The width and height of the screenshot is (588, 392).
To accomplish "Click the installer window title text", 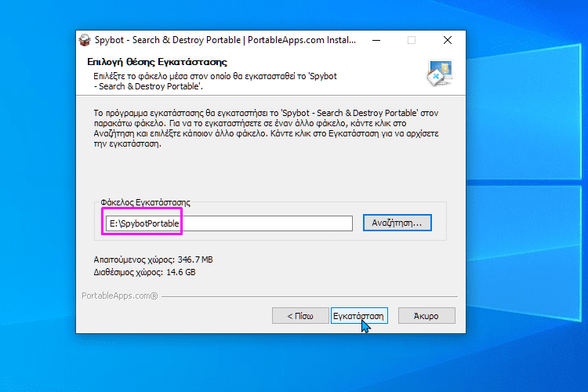I will coord(225,40).
